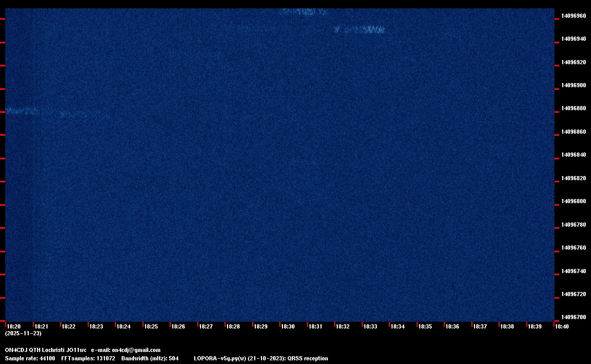591x364 pixels.
Task: Click the 14096860 frequency label
Action: 574,132
